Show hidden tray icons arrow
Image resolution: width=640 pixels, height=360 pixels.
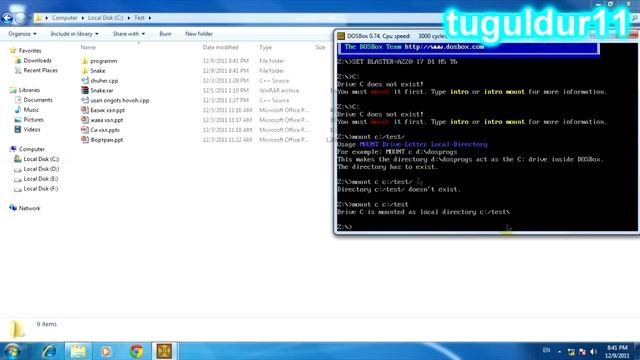559,351
